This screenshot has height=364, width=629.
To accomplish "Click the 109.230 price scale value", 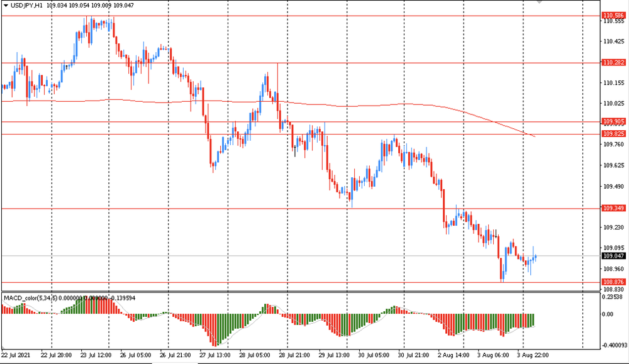I will pyautogui.click(x=614, y=228).
